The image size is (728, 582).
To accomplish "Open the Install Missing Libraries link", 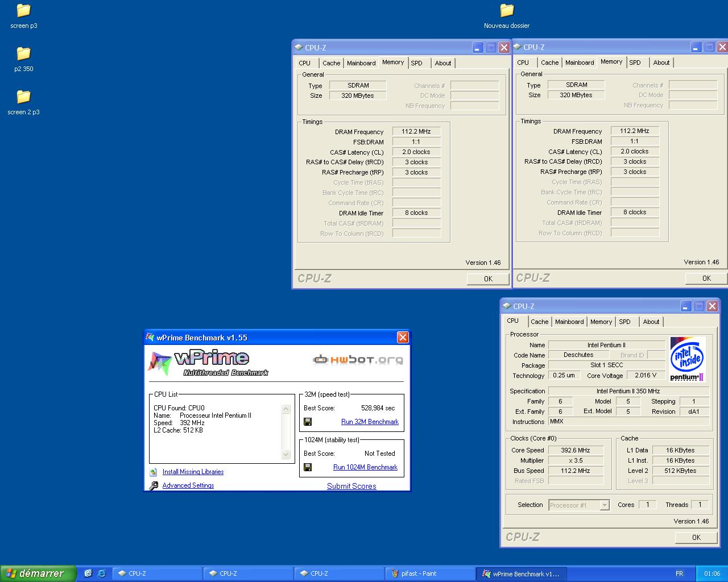I will click(x=193, y=472).
